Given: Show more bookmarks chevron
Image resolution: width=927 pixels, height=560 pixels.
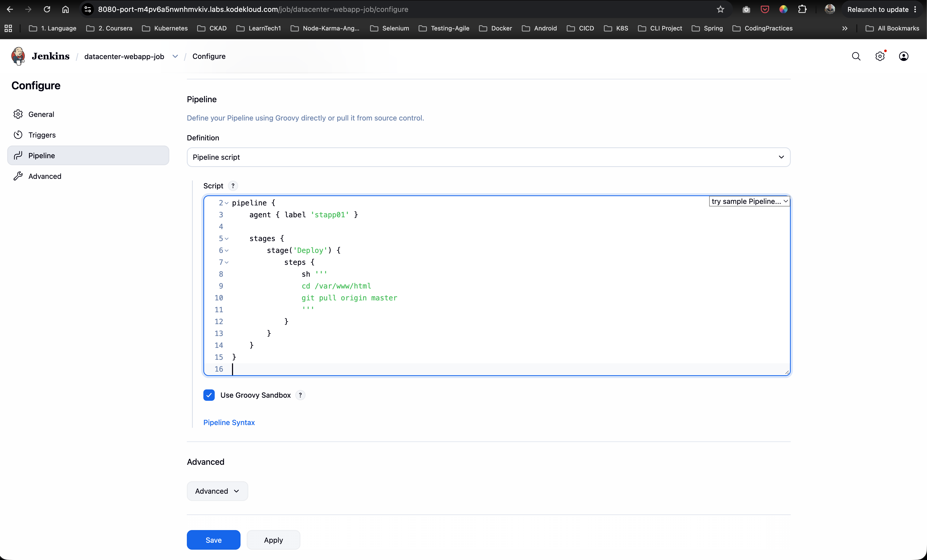Looking at the screenshot, I should coord(845,28).
